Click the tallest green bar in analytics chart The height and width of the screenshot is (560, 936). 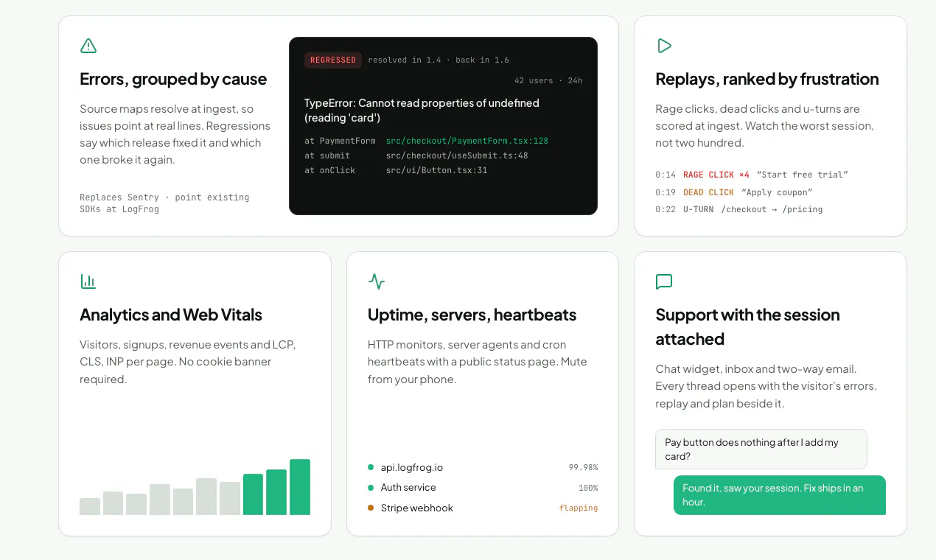tap(300, 487)
